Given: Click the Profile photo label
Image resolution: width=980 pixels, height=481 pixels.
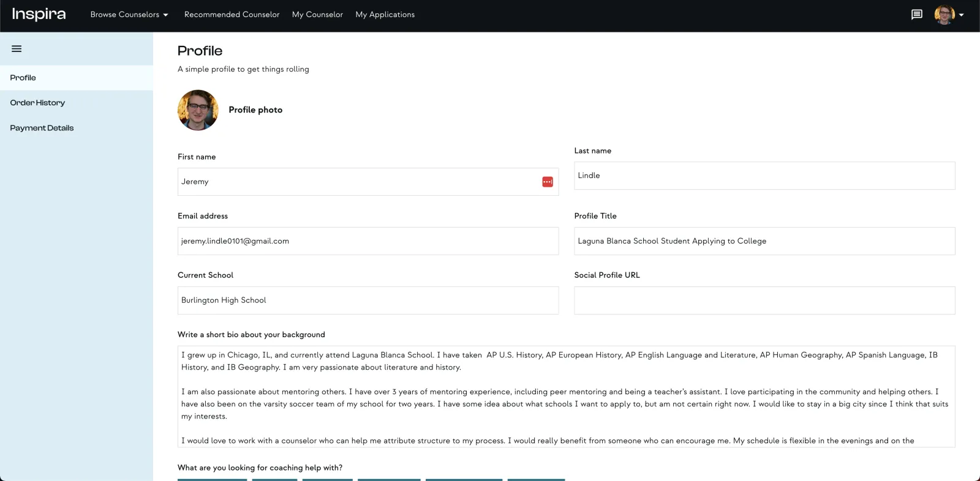Looking at the screenshot, I should [x=255, y=110].
